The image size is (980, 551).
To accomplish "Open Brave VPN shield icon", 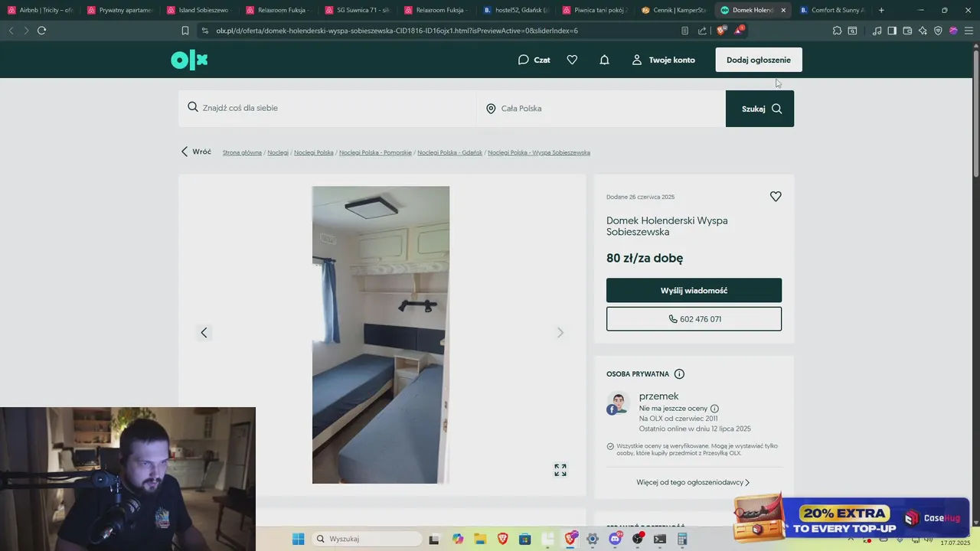I will [x=938, y=31].
